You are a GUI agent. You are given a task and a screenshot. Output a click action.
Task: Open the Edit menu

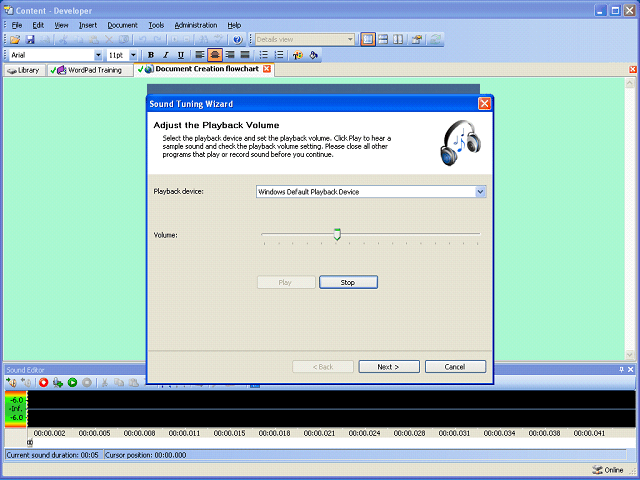[38, 25]
